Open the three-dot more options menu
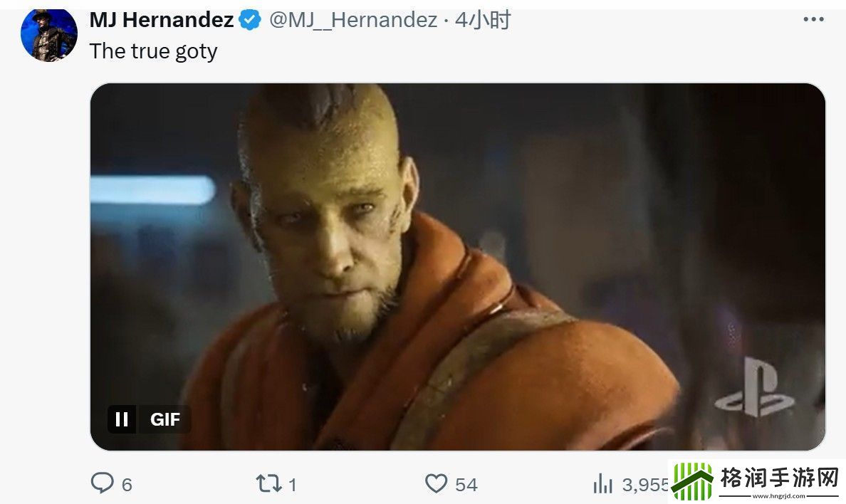The height and width of the screenshot is (504, 846). (813, 20)
